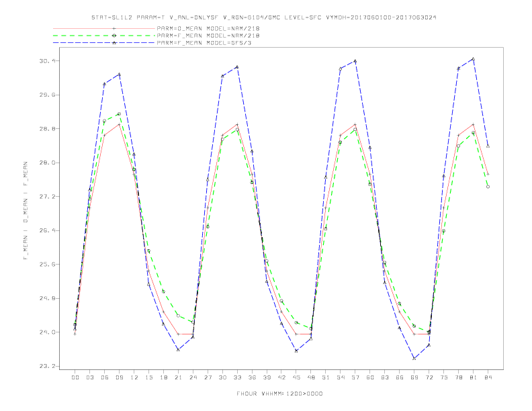Click the FHOUR VHHMM x-axis title
This screenshot has width=532, height=411.
(x=279, y=394)
